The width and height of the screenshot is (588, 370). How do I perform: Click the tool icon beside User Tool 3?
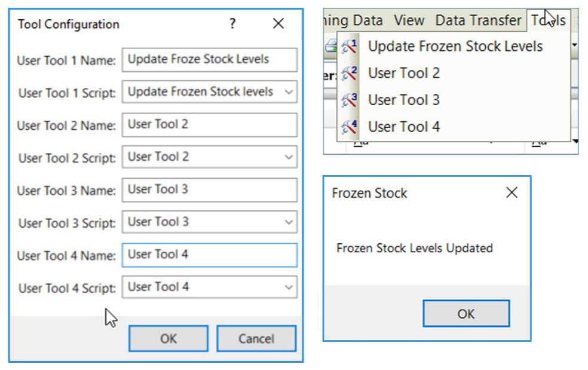tap(349, 100)
